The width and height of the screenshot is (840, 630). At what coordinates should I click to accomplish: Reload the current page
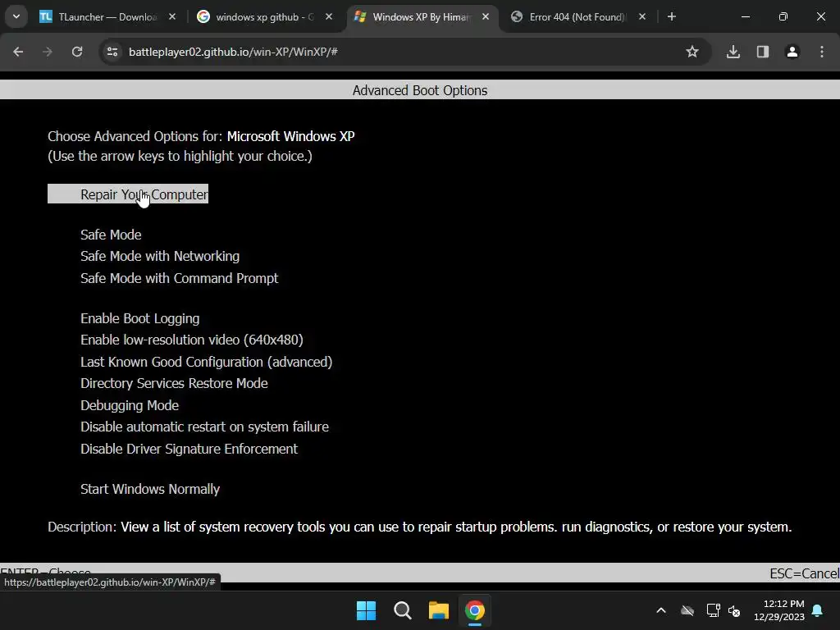pyautogui.click(x=77, y=52)
